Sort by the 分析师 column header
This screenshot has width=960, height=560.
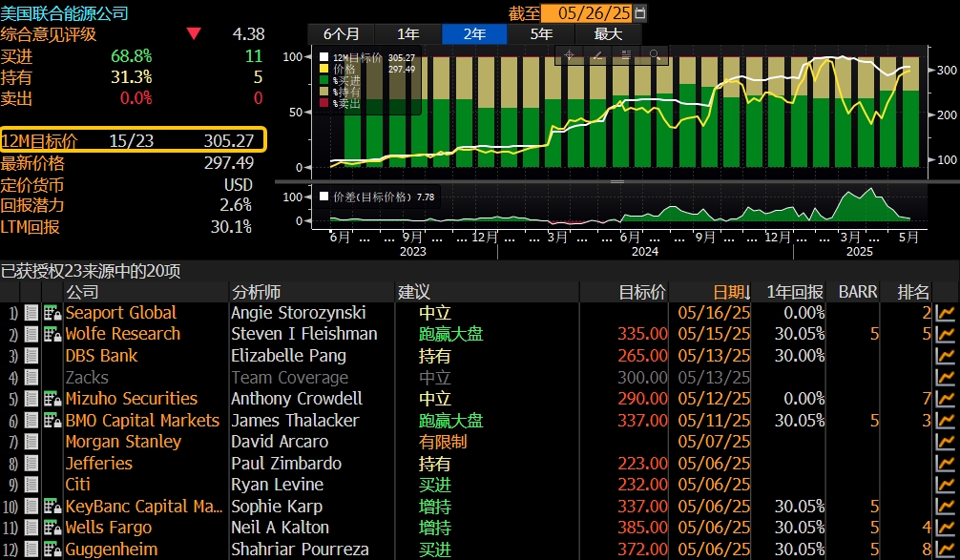(256, 292)
